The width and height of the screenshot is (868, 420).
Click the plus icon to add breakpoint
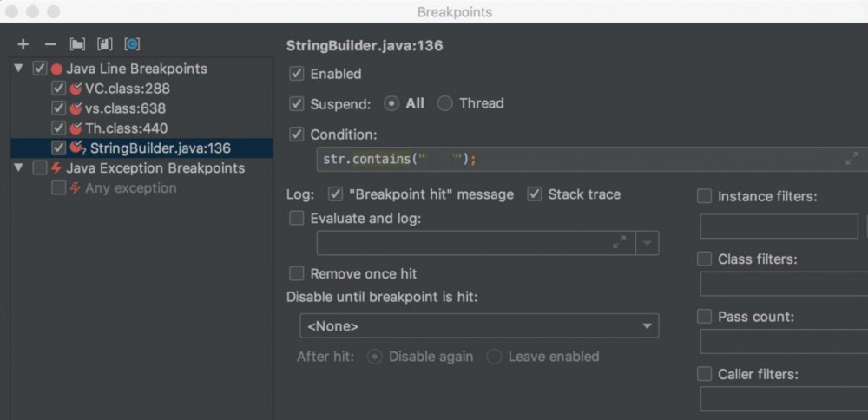point(23,44)
